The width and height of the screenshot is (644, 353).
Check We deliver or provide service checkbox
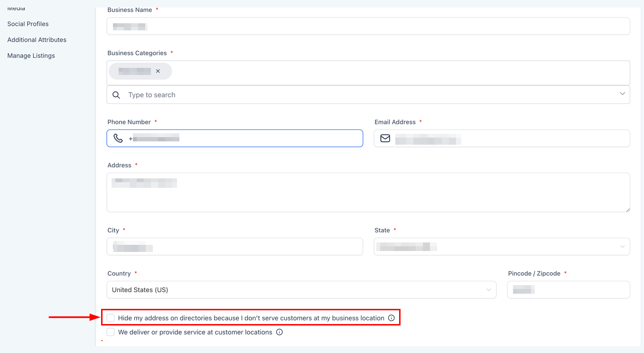tap(111, 332)
